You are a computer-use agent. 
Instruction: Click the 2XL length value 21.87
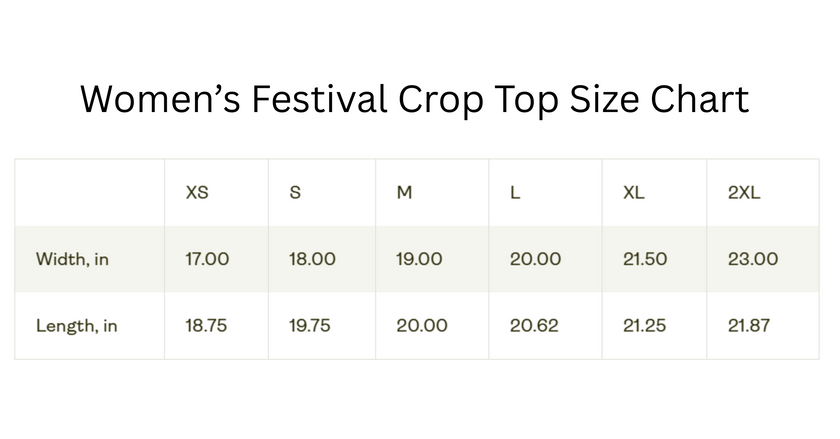(x=750, y=325)
